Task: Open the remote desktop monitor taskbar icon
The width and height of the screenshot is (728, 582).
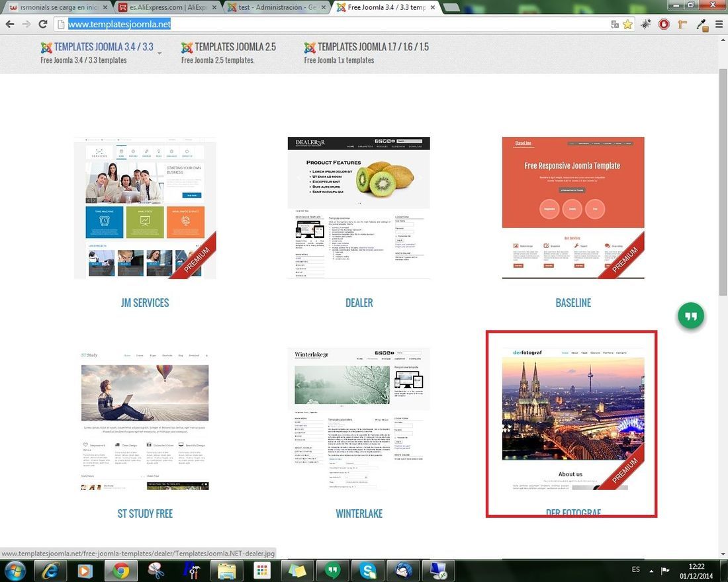Action: (x=438, y=571)
